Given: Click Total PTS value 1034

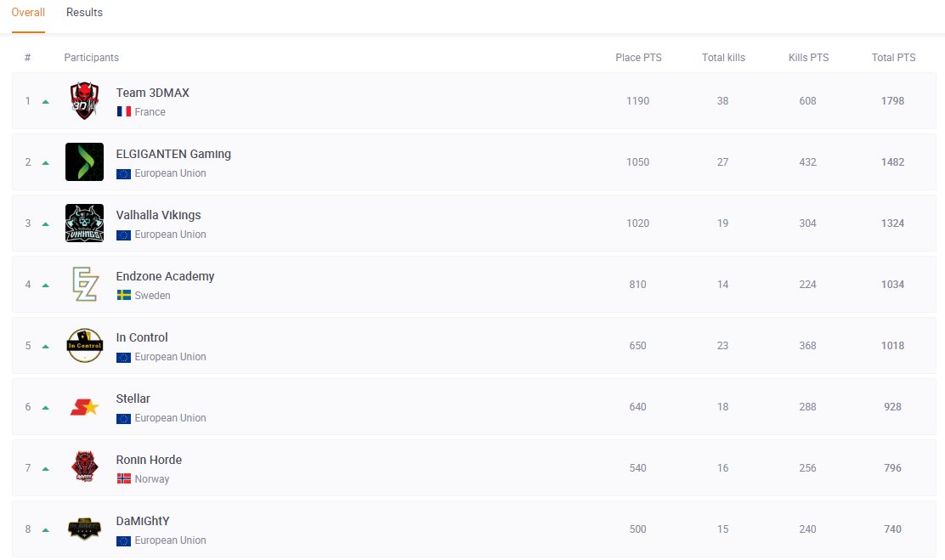Looking at the screenshot, I should [892, 284].
